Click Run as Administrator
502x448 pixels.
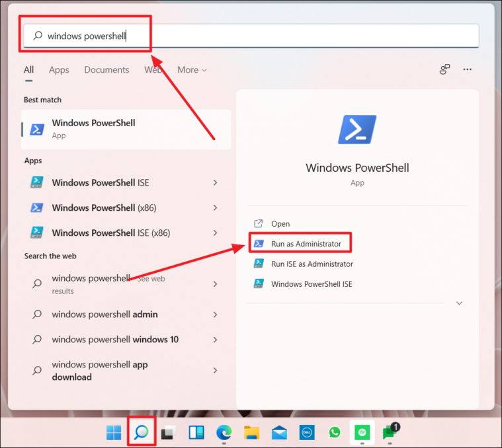pyautogui.click(x=306, y=244)
